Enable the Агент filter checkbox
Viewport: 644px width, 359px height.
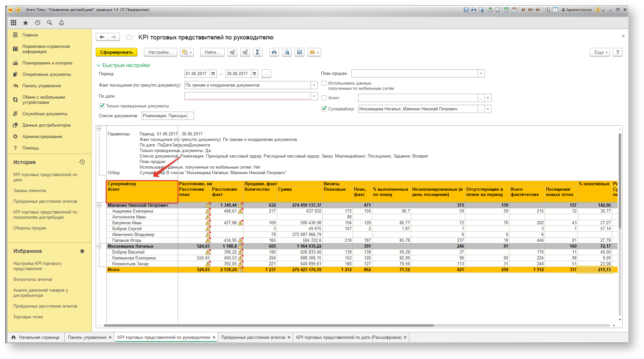(x=324, y=98)
